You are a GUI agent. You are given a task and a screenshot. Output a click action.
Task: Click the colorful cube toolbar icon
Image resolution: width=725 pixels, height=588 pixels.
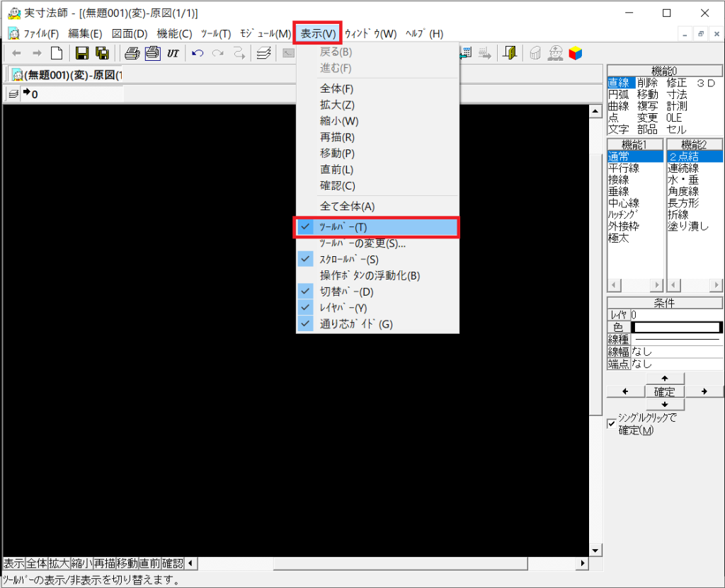pos(576,54)
